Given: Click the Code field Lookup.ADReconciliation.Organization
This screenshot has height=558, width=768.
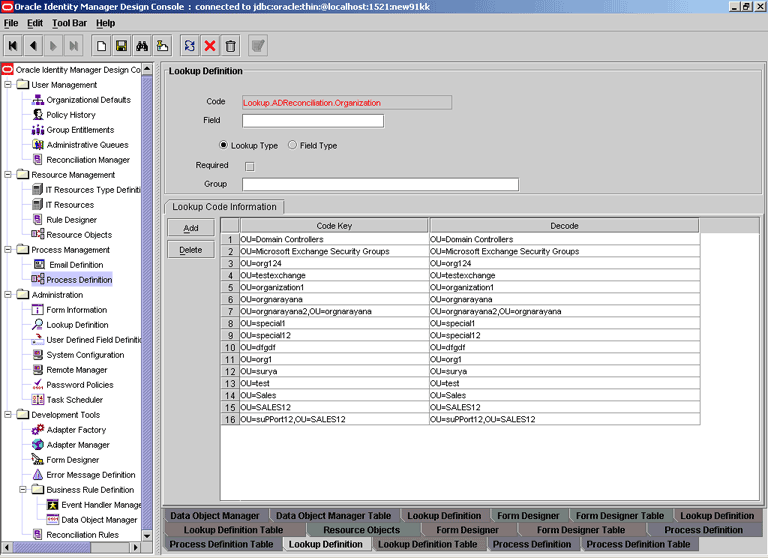Looking at the screenshot, I should tap(347, 102).
